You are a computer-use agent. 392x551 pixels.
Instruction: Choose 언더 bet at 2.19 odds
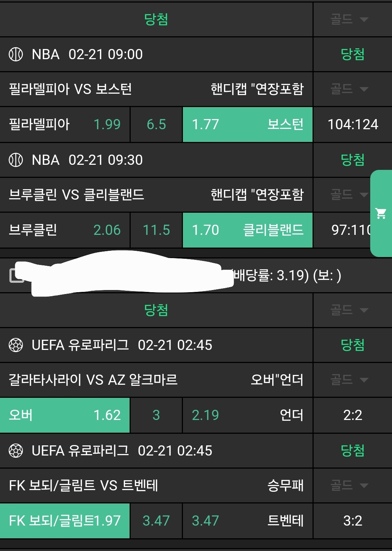click(x=248, y=415)
